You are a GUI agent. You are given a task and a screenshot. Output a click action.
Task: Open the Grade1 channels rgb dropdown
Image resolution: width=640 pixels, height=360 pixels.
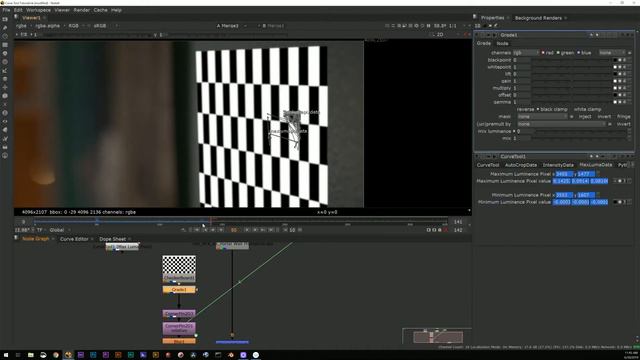coord(526,53)
